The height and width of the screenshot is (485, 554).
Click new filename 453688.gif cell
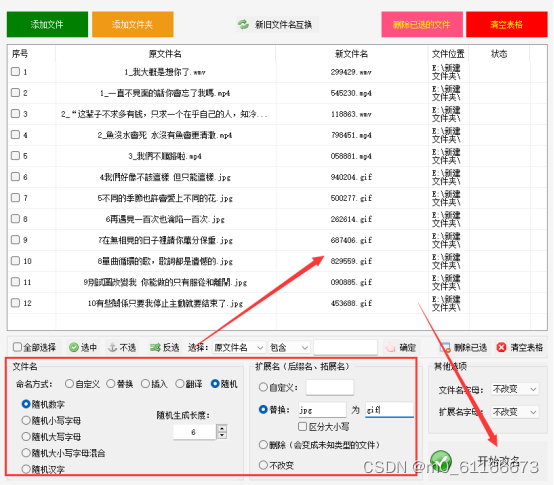click(351, 303)
